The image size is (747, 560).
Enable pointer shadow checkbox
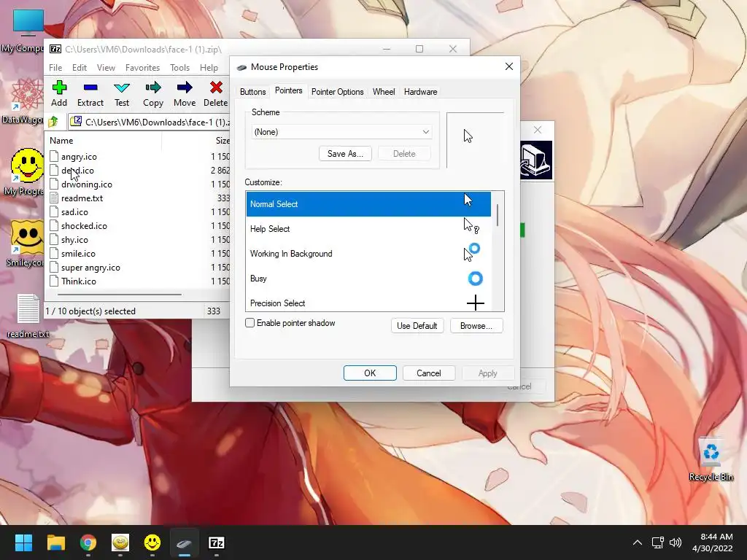pyautogui.click(x=249, y=323)
